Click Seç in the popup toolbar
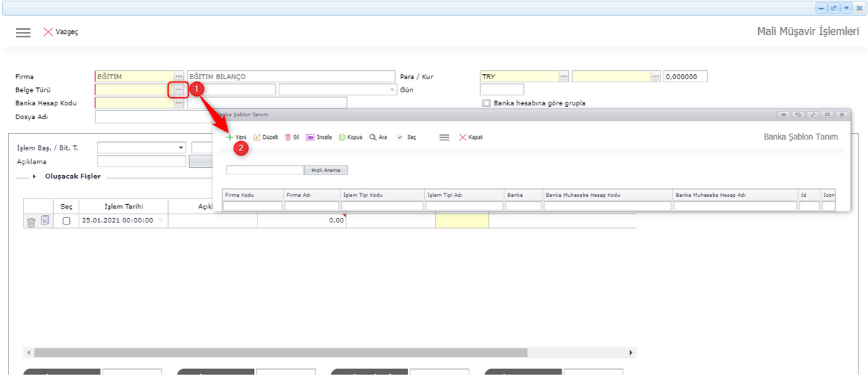Image resolution: width=868 pixels, height=375 pixels. coord(406,137)
